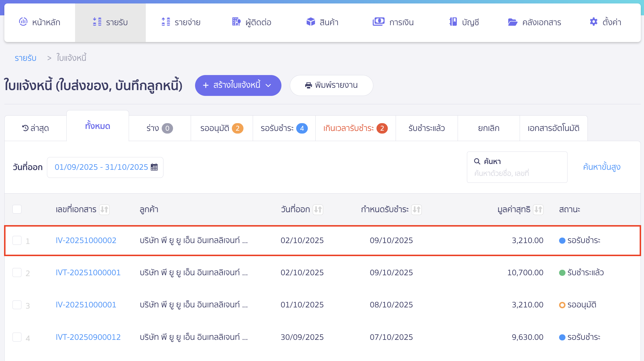644x361 pixels.
Task: Open the การเงิน finance section
Action: point(393,22)
